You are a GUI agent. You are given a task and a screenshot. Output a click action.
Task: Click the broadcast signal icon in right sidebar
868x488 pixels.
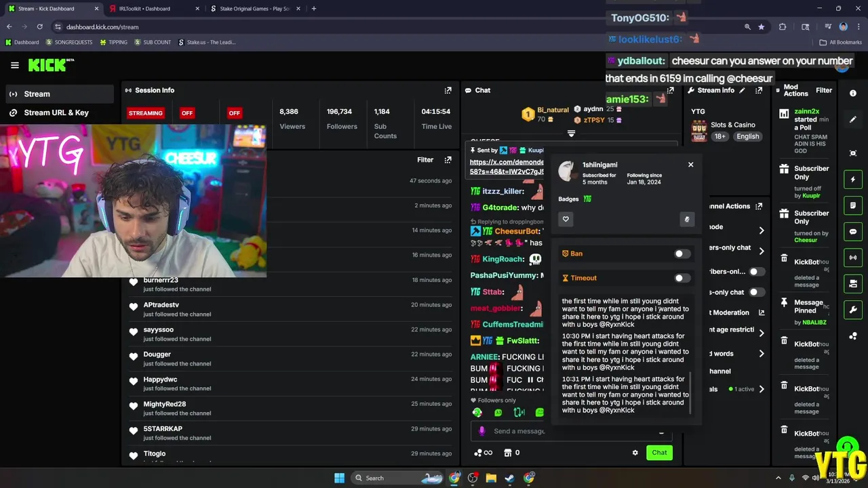[853, 258]
